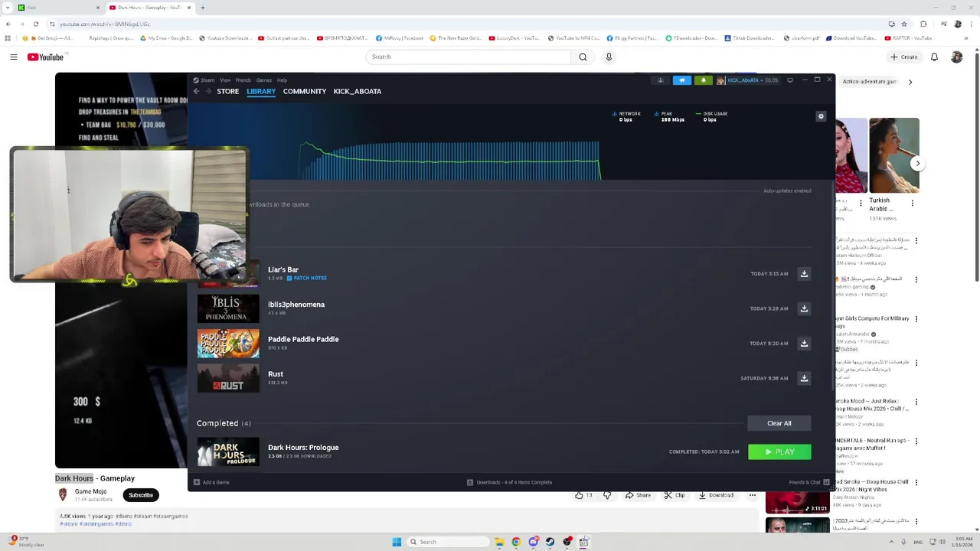Clear All completed downloads
This screenshot has width=980, height=551.
click(x=779, y=423)
